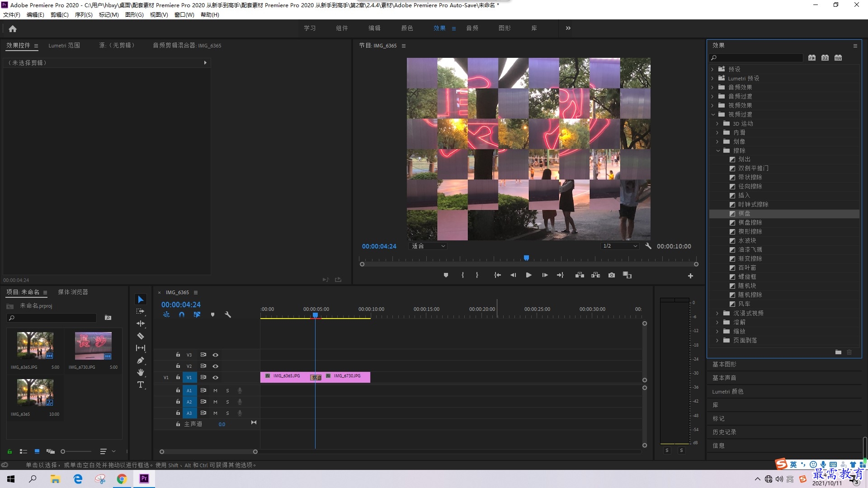Mute the A1 audio track
Viewport: 868px width, 488px height.
215,390
